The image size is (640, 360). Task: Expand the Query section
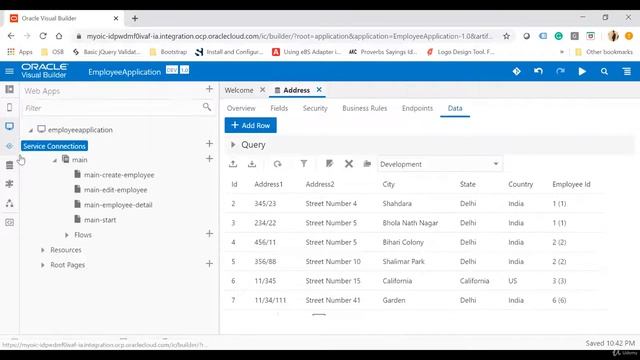(233, 144)
